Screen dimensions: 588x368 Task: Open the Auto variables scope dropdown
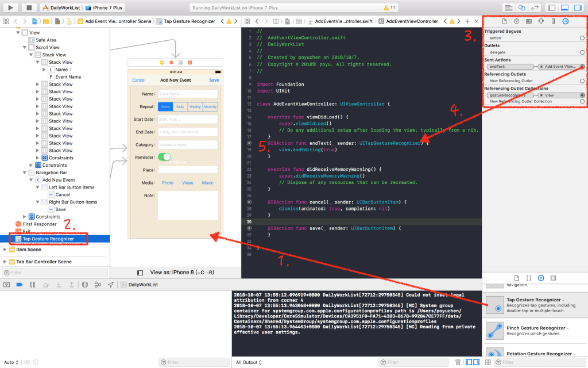click(11, 362)
